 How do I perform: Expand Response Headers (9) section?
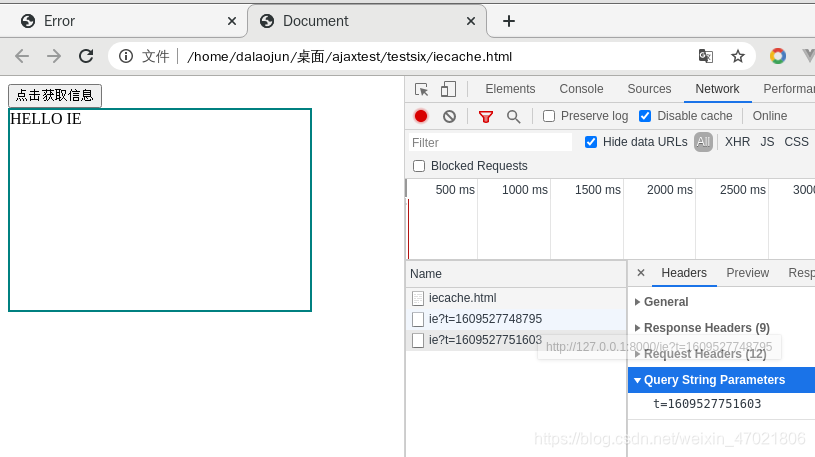[702, 328]
